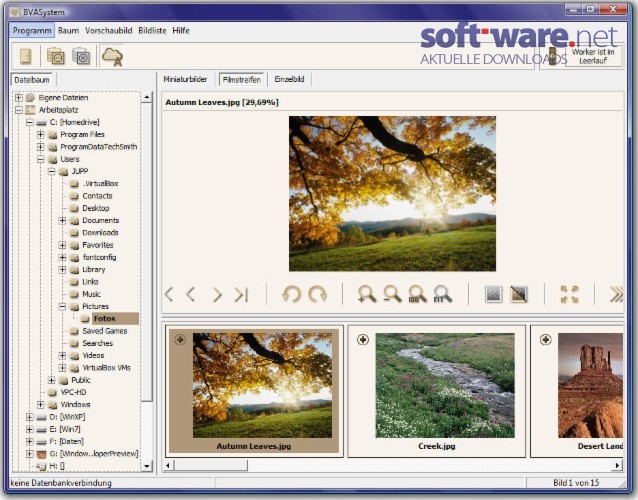Screen dimensions: 638x500
Task: Expand the Windows folder
Action: pos(41,404)
